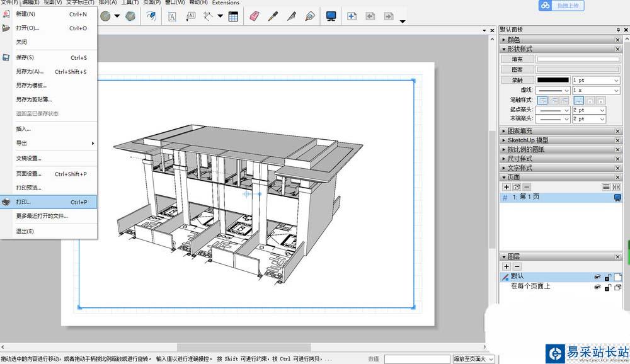Select the Text tool icon
630x364 pixels.
(x=172, y=16)
